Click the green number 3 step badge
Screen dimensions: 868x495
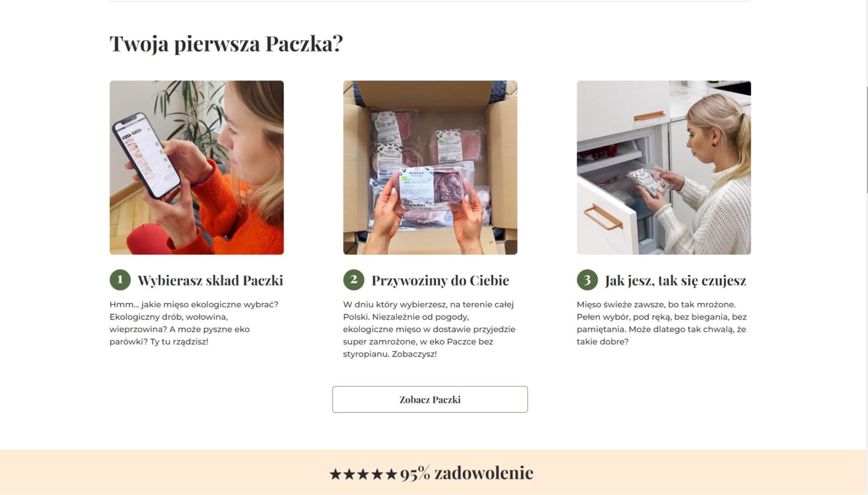point(587,280)
